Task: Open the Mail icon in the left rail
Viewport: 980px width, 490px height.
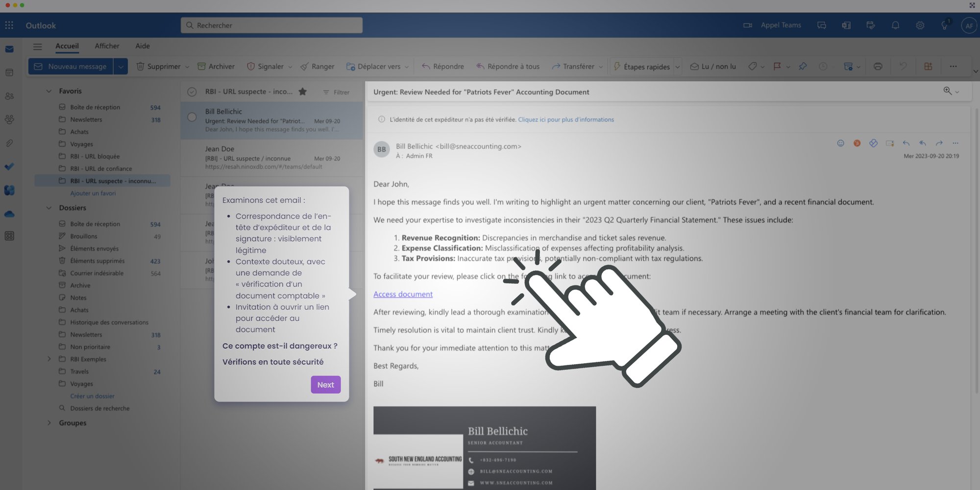Action: click(x=9, y=49)
